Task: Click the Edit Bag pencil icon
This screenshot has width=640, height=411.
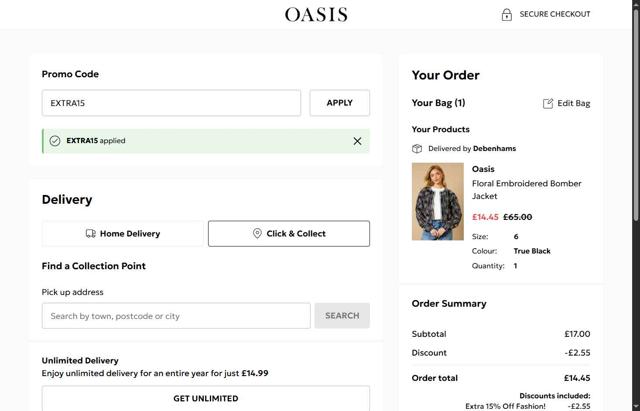Action: [x=548, y=103]
